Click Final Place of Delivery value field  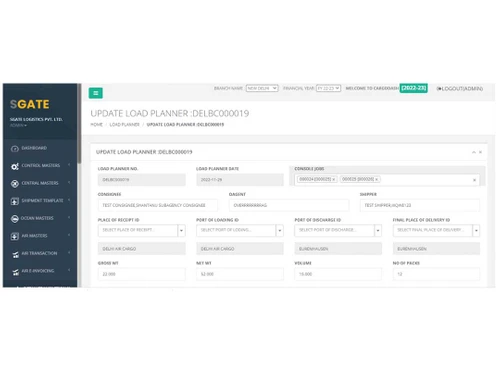[x=436, y=249]
